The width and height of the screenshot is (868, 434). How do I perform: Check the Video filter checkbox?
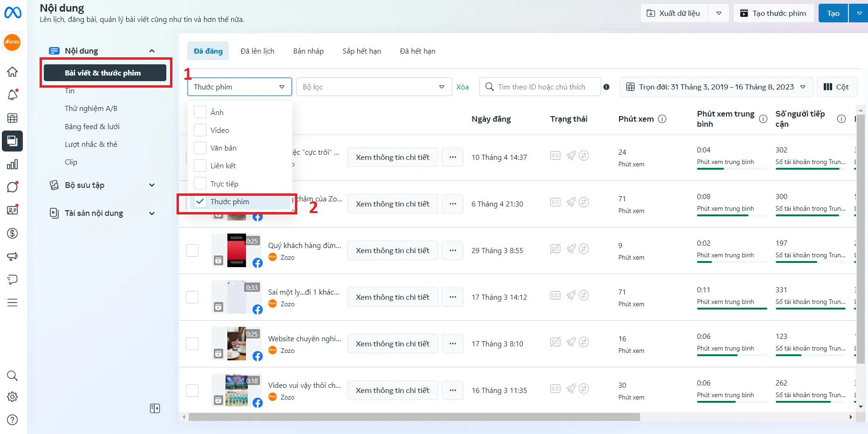(x=200, y=130)
